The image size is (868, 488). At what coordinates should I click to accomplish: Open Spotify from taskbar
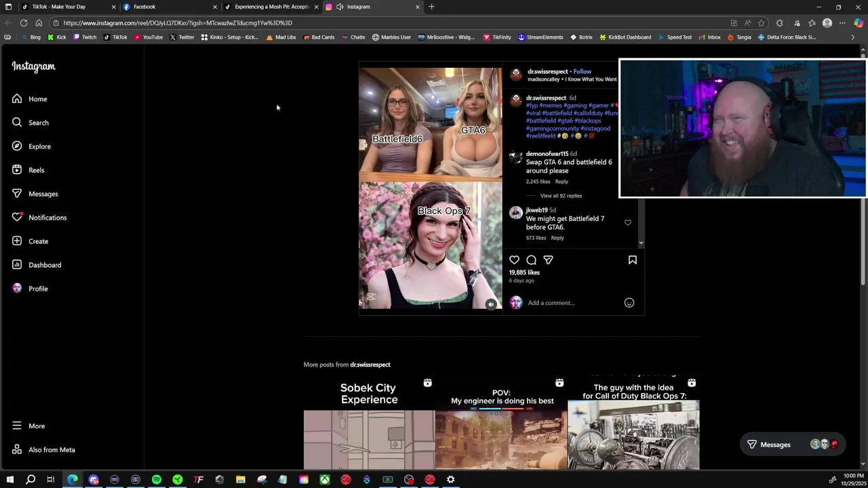157,480
